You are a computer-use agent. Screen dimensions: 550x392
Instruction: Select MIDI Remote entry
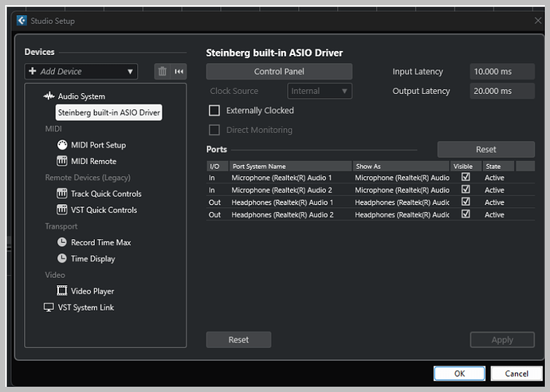pos(93,161)
